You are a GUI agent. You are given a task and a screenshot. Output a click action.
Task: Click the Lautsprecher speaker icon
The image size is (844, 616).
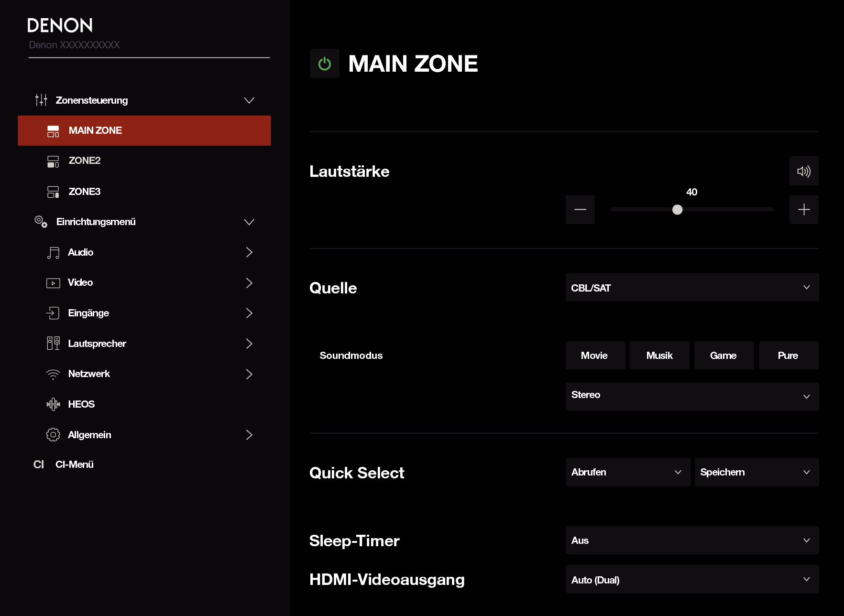[x=53, y=344]
